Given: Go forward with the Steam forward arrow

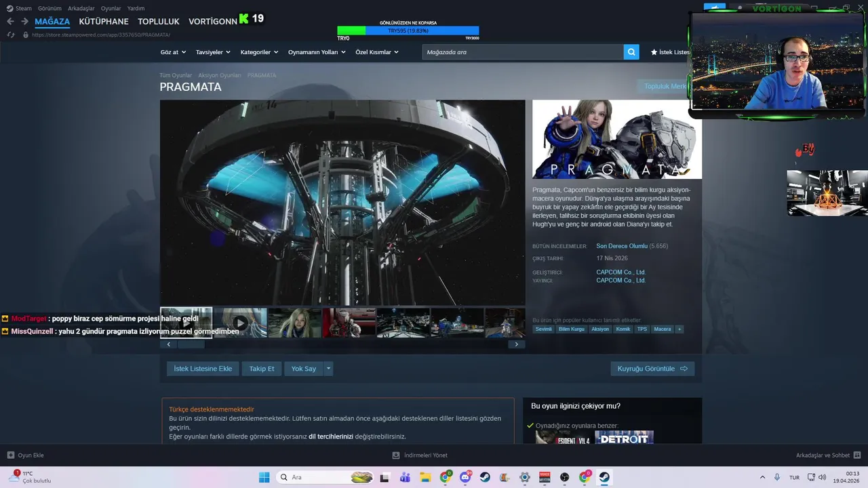Looking at the screenshot, I should (24, 21).
